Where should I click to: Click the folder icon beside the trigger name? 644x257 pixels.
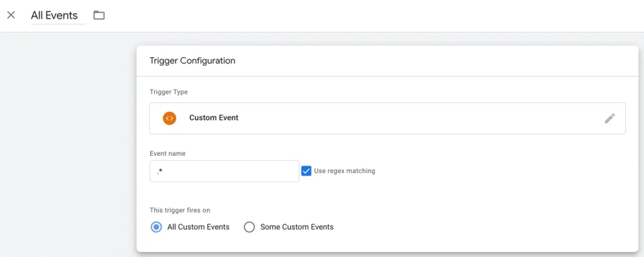(x=99, y=15)
